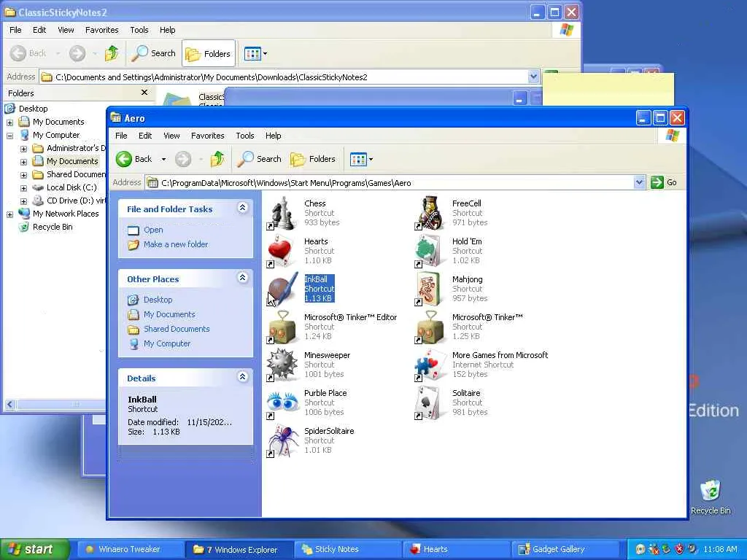Select Recycle Bin in folder tree
The width and height of the screenshot is (747, 560).
pos(53,227)
